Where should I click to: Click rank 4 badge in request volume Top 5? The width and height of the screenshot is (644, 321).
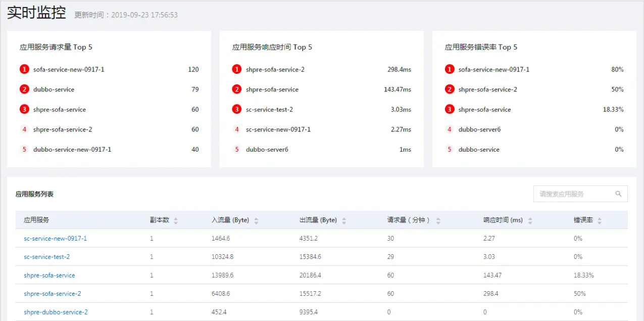(x=24, y=129)
